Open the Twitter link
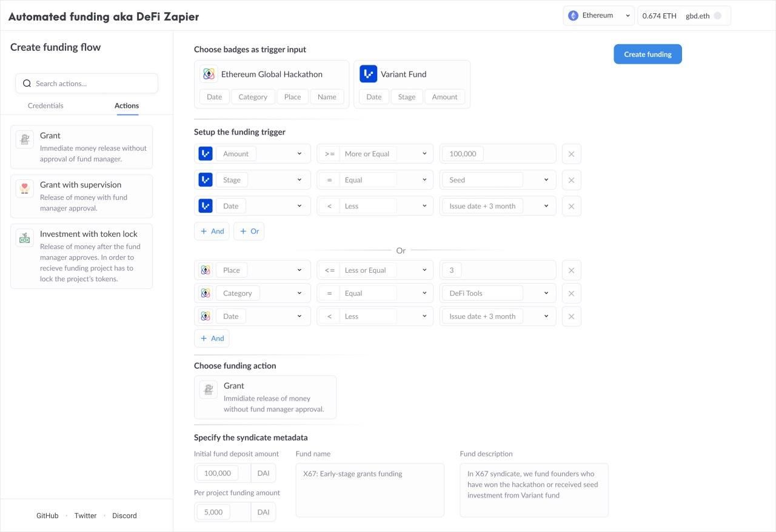 tap(85, 516)
